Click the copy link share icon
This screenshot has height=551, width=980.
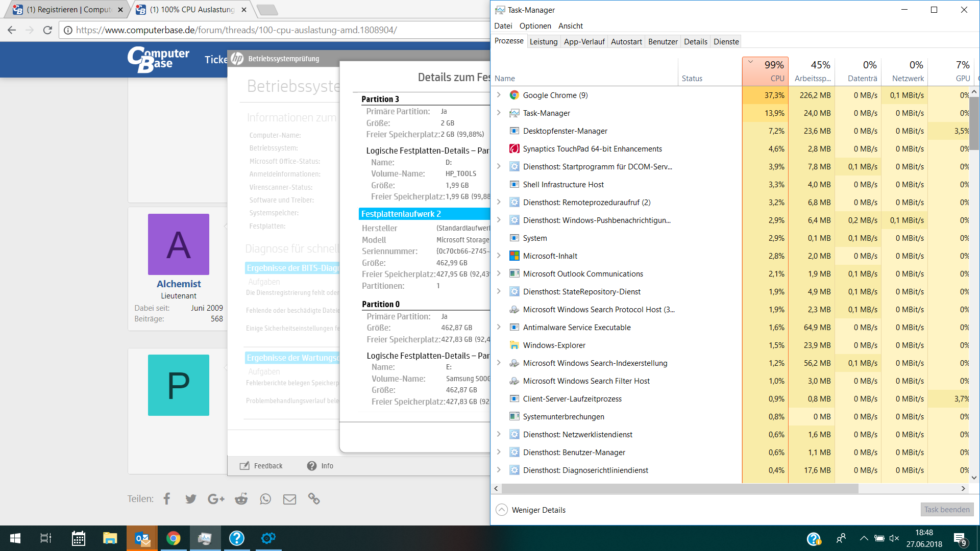(314, 499)
